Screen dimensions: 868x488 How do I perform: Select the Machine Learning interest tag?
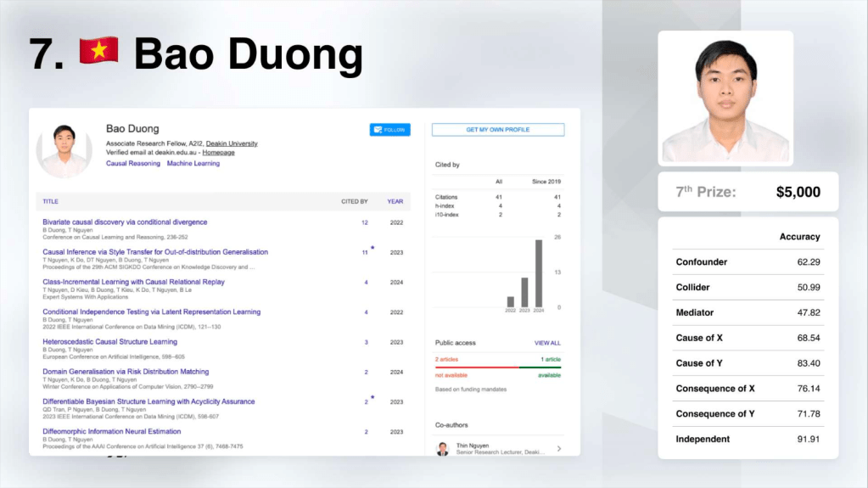[193, 164]
